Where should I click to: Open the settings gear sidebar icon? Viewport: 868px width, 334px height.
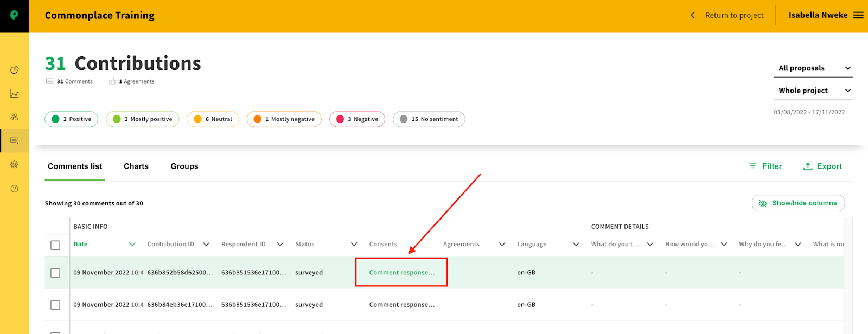pyautogui.click(x=14, y=164)
